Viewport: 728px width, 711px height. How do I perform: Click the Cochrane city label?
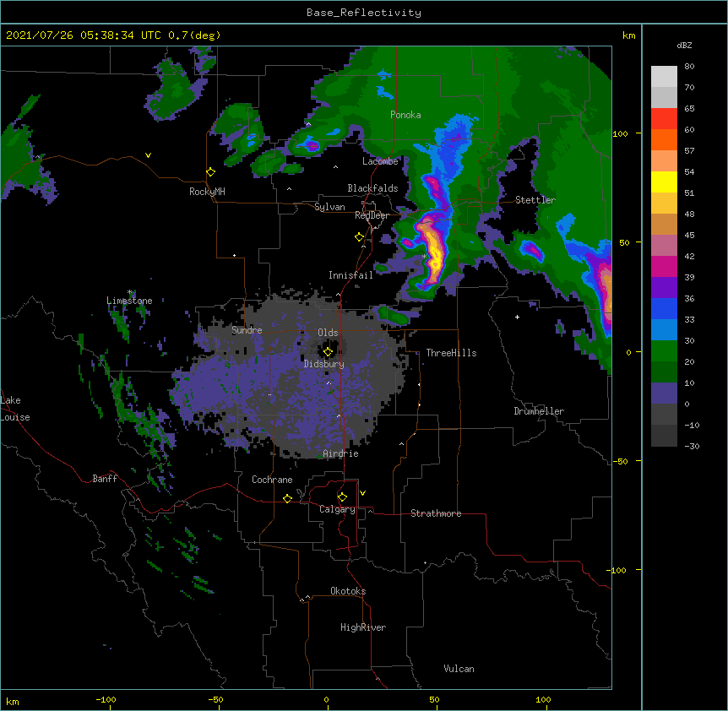[272, 480]
